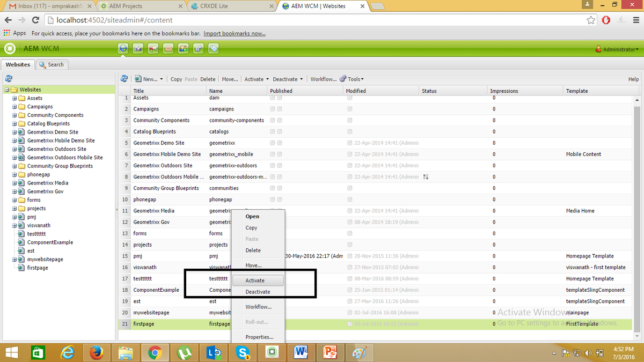Open the toolbar Activate dropdown
Viewport: 644px width, 362px height.
coord(257,79)
